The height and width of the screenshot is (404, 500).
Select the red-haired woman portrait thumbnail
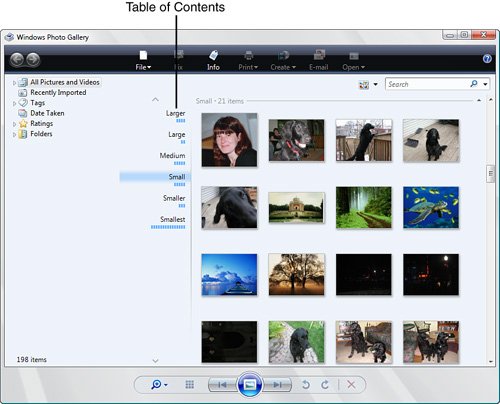click(229, 140)
